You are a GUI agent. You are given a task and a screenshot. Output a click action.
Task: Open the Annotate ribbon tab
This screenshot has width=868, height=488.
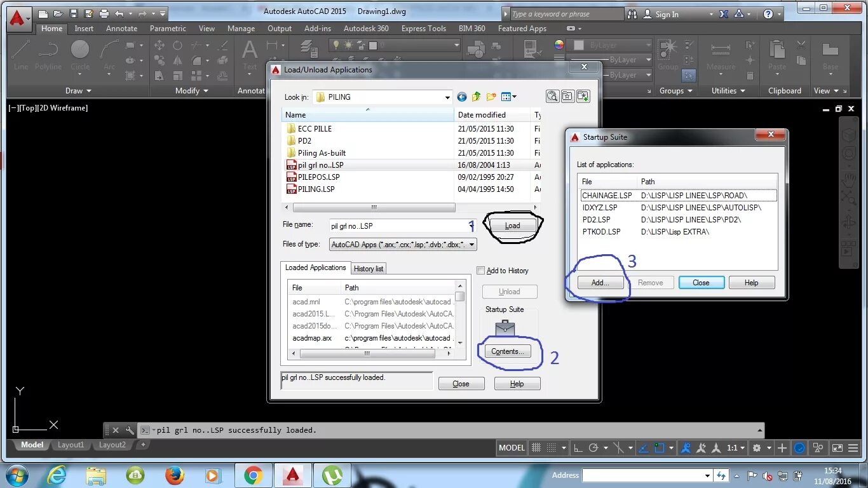tap(121, 29)
